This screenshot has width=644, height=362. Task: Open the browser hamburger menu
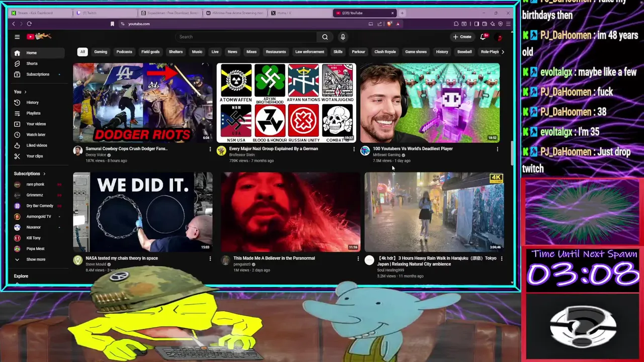point(508,24)
